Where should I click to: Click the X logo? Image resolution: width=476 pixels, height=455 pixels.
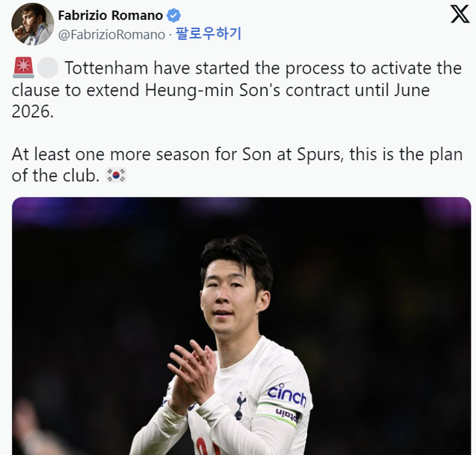[460, 14]
